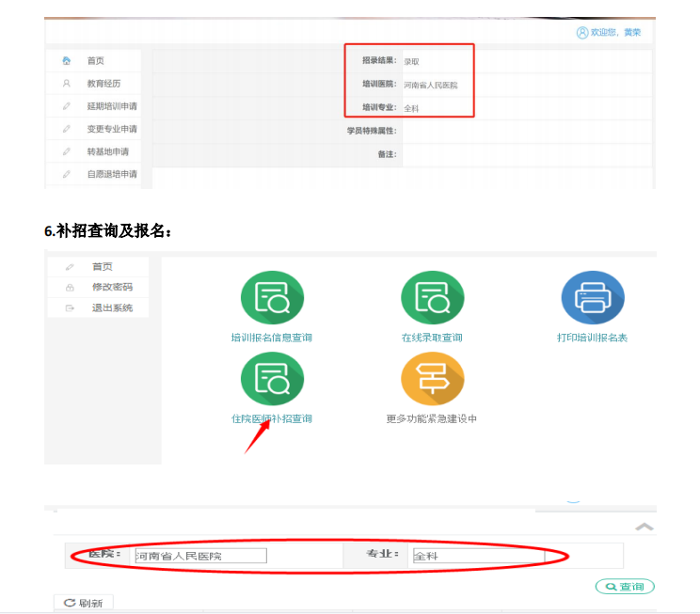Open 转基地申请 in the sidebar

tap(108, 151)
